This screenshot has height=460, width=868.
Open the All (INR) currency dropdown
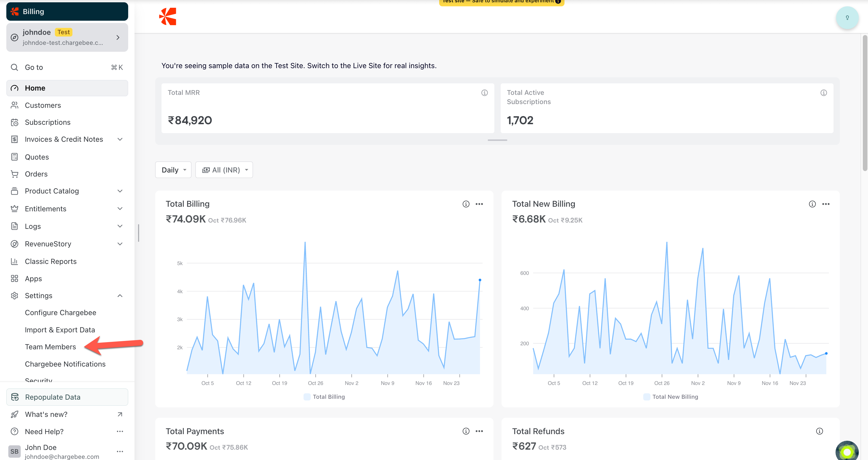tap(224, 170)
